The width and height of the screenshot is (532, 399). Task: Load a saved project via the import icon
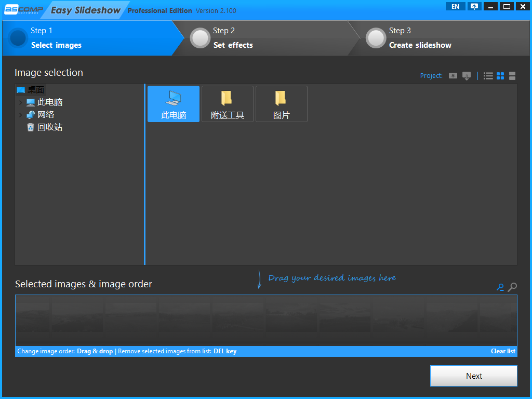tap(466, 75)
